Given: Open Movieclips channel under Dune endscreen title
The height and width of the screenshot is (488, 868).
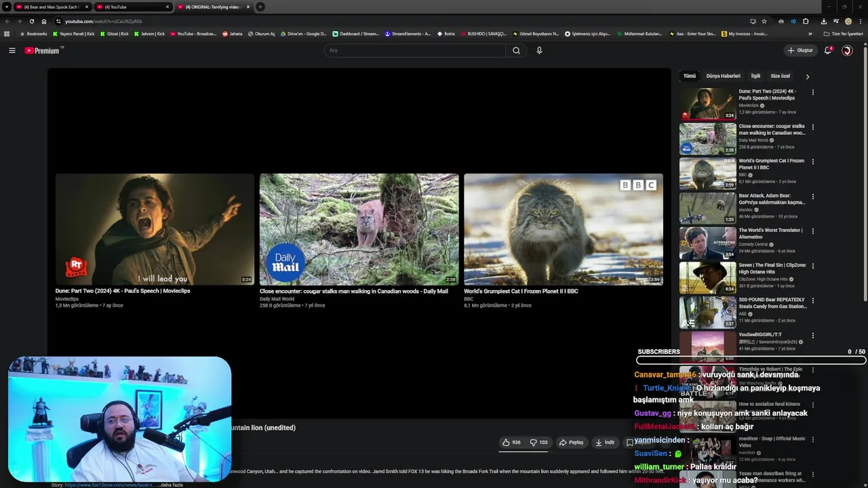Looking at the screenshot, I should (x=67, y=299).
